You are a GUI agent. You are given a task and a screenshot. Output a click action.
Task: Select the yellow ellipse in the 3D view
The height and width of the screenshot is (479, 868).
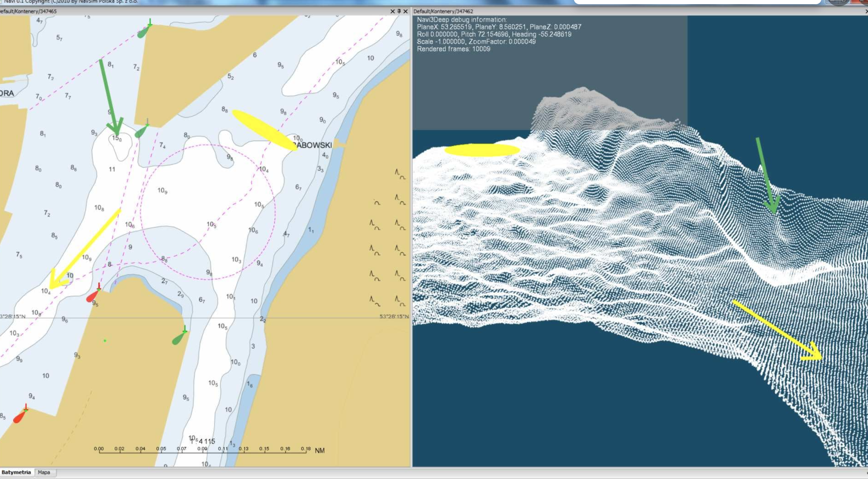[482, 150]
